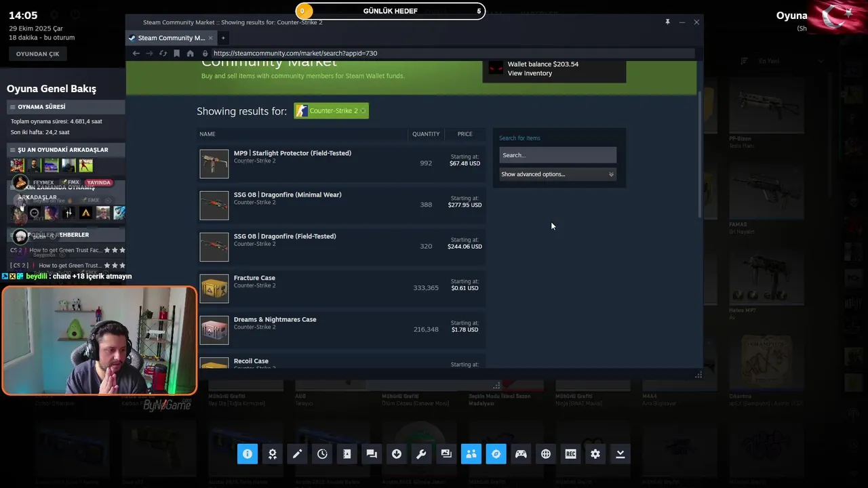Screen dimensions: 868x488
Task: Collapse ŞU AN OYUNDAKİ ARKADAŞLAR section
Action: click(66, 150)
